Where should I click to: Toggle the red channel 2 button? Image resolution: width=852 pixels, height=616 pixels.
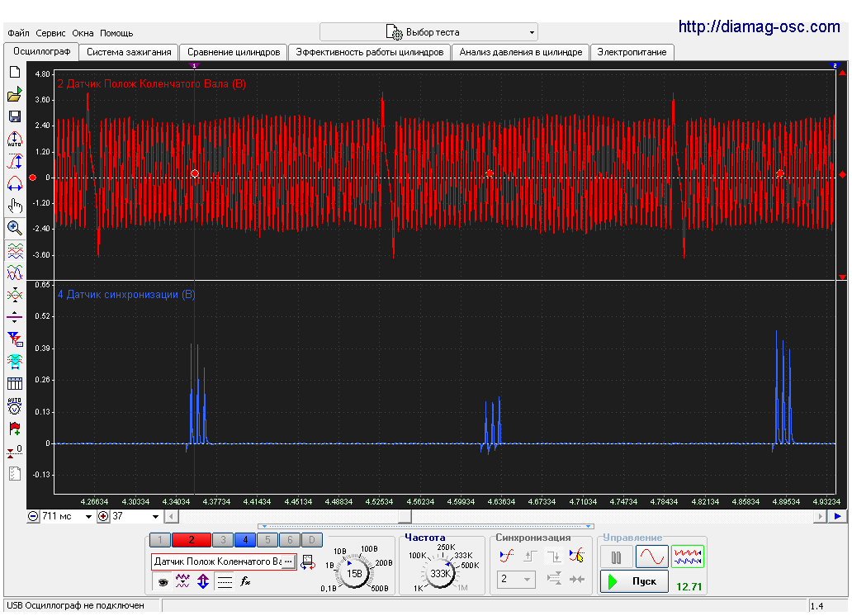click(191, 540)
